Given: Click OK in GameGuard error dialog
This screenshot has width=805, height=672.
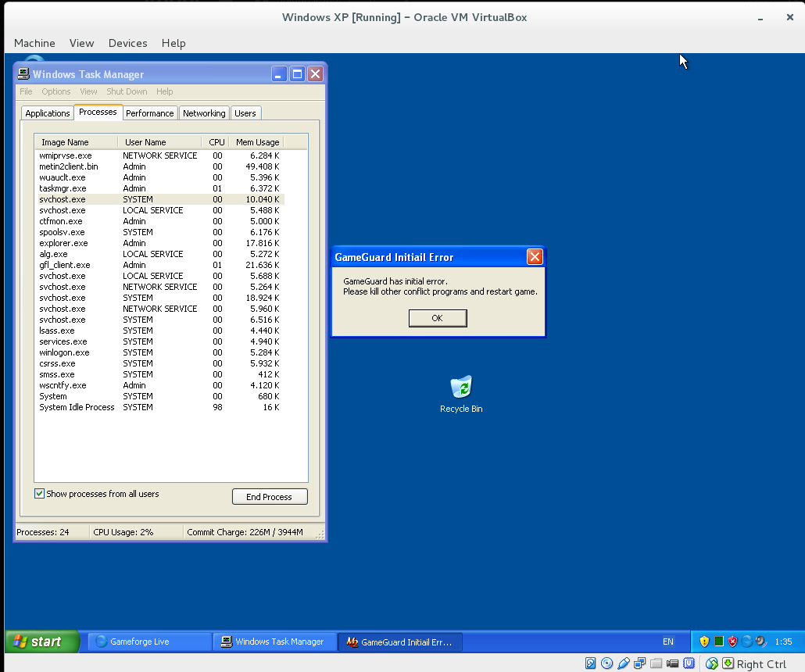Looking at the screenshot, I should point(438,318).
